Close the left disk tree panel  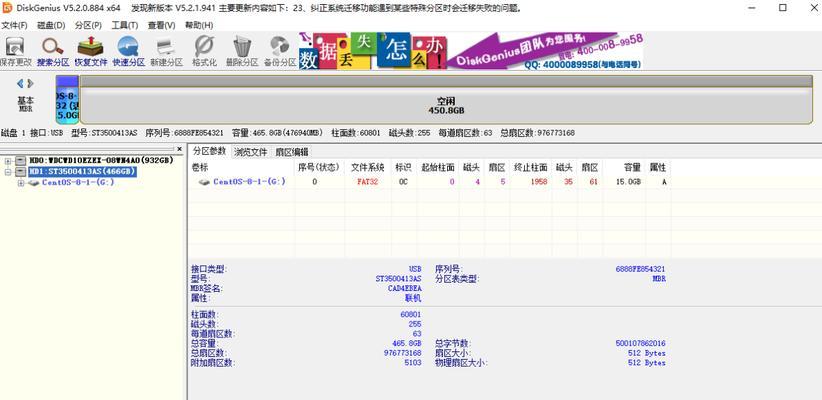coord(179,149)
